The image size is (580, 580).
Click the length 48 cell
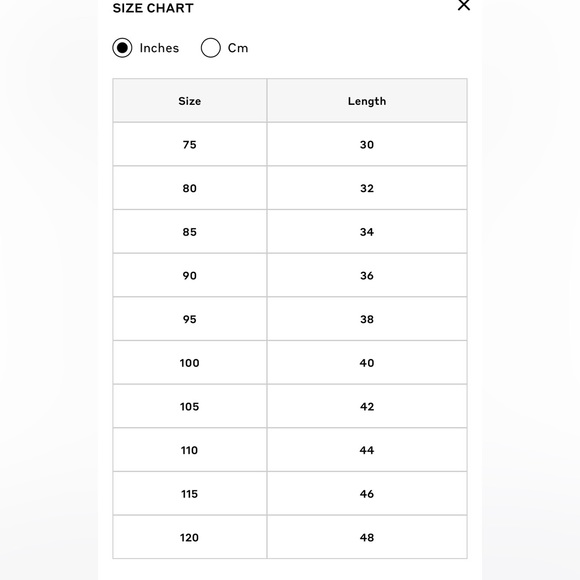(x=367, y=537)
